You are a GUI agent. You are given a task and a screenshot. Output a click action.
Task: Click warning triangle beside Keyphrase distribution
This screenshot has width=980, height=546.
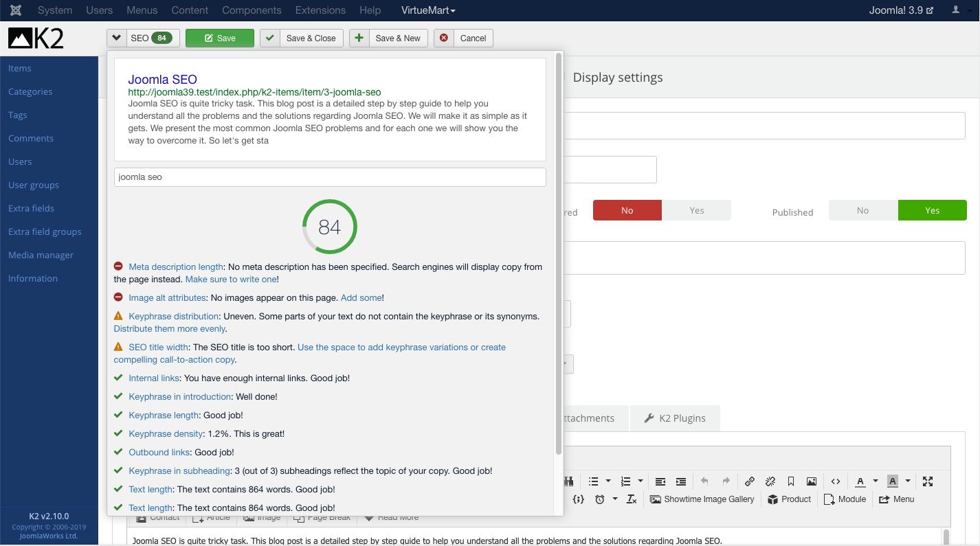tap(118, 316)
